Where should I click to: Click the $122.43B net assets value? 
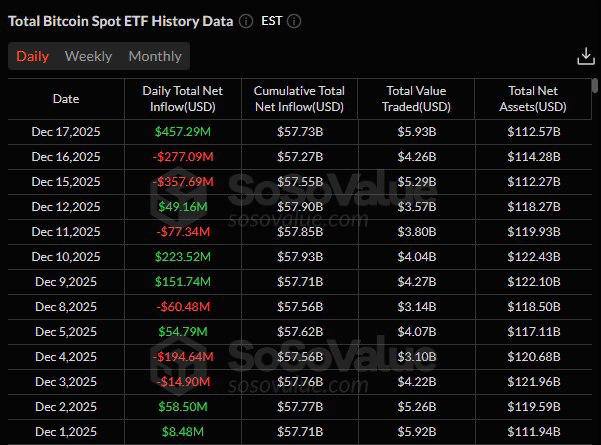tap(535, 256)
